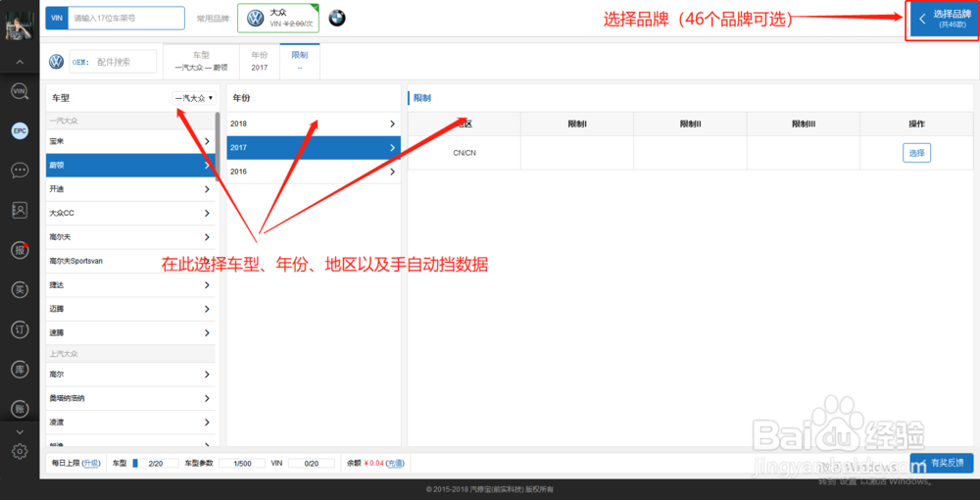Open the VIN lookup sidebar icon

coord(20,91)
